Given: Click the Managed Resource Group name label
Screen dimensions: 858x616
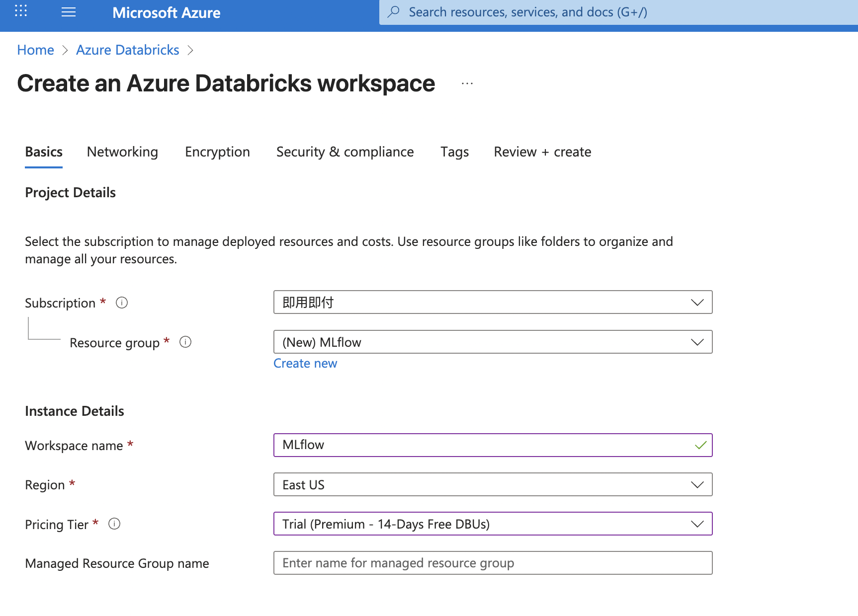Looking at the screenshot, I should (117, 563).
